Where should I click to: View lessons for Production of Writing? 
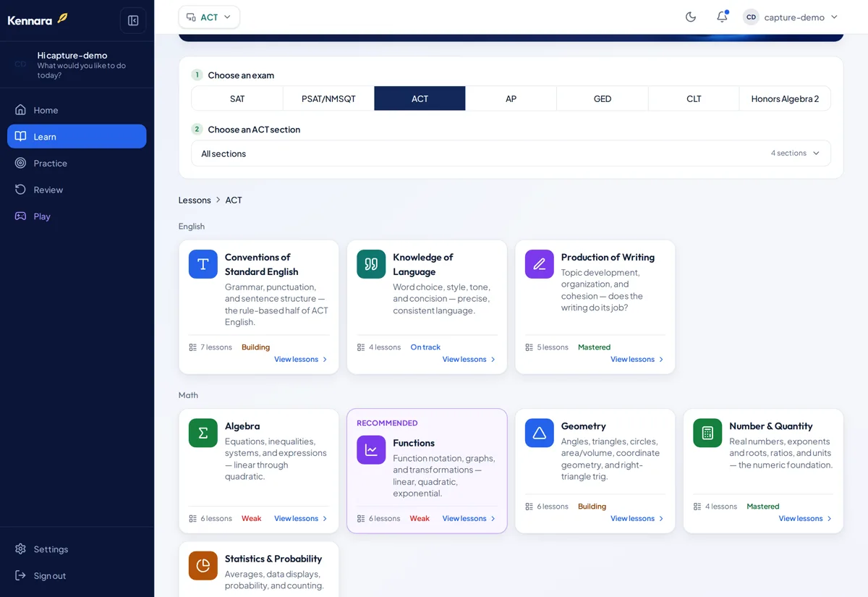(637, 359)
